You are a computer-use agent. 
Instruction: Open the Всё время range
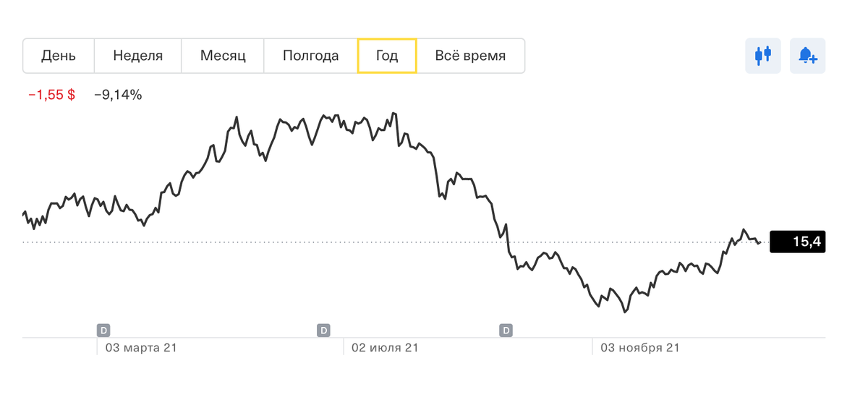point(470,56)
